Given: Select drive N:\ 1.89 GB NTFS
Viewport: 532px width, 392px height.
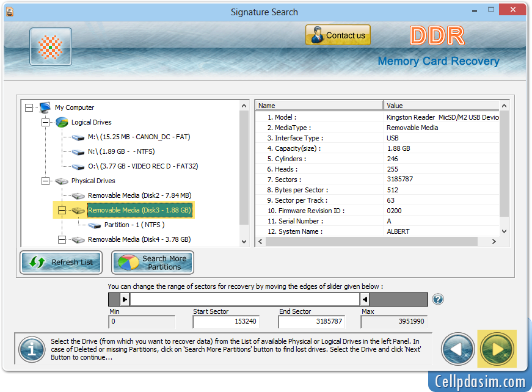Looking at the screenshot, I should tap(121, 151).
